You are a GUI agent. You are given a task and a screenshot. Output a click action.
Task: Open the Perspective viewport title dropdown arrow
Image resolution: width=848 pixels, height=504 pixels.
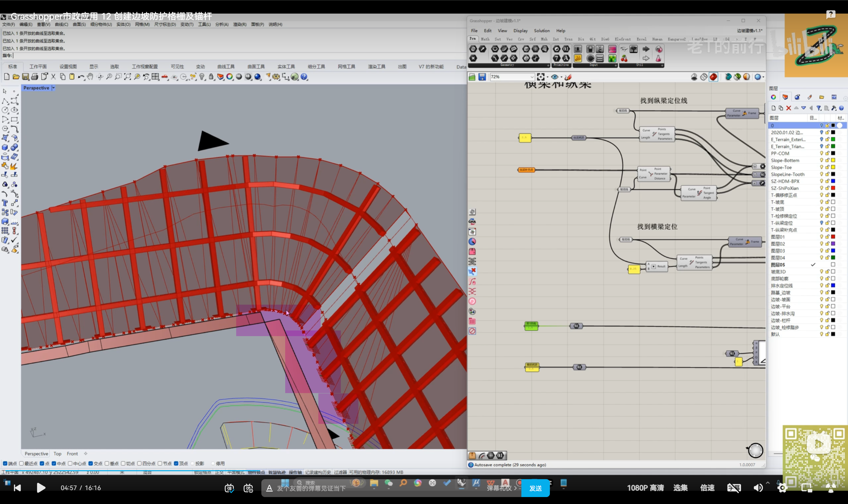click(x=53, y=88)
